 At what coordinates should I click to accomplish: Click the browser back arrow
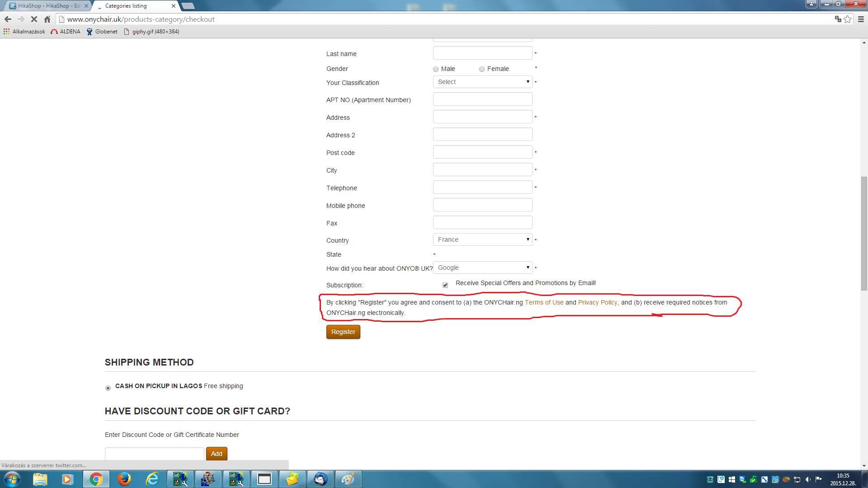coord(8,19)
